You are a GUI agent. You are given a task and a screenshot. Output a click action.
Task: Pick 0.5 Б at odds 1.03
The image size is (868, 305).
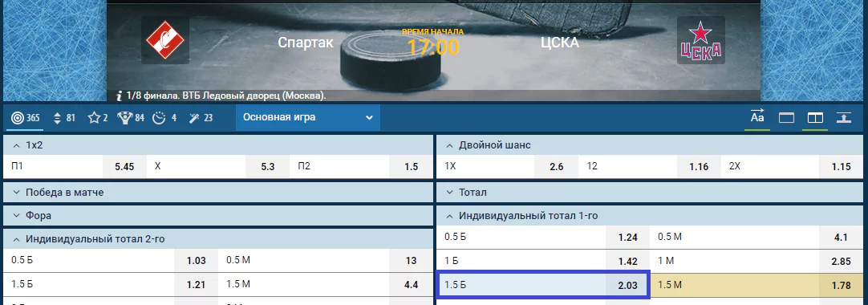click(111, 260)
